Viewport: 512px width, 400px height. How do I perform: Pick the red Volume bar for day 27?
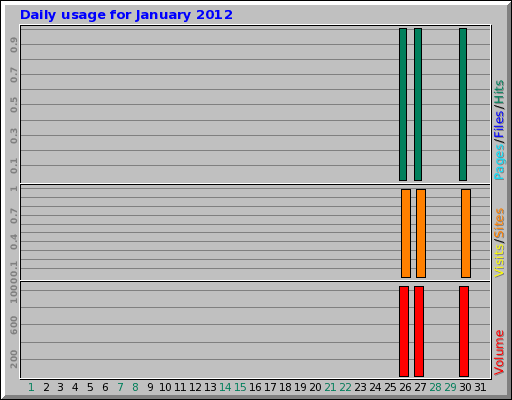(x=419, y=331)
